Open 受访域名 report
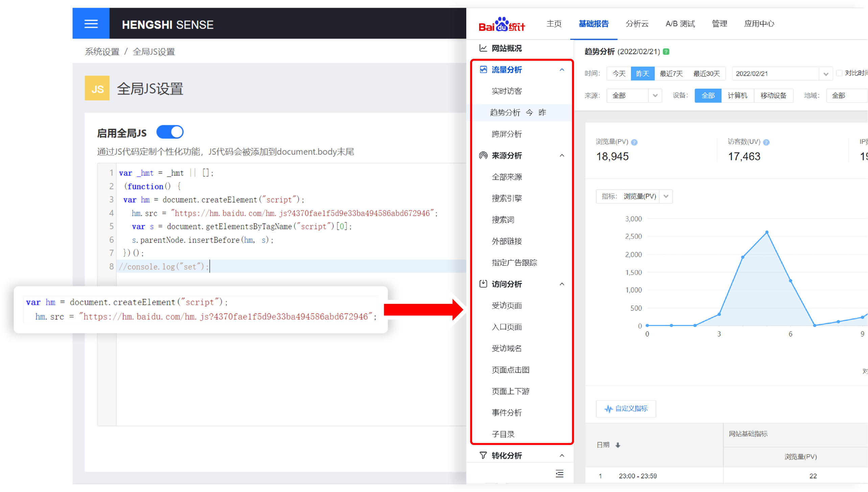The image size is (868, 492). pos(506,348)
